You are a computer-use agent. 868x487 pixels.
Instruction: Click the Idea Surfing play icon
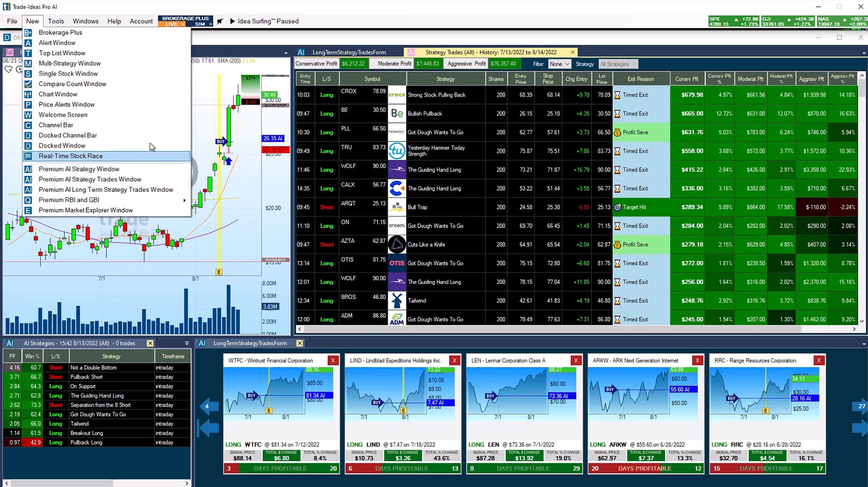(232, 21)
